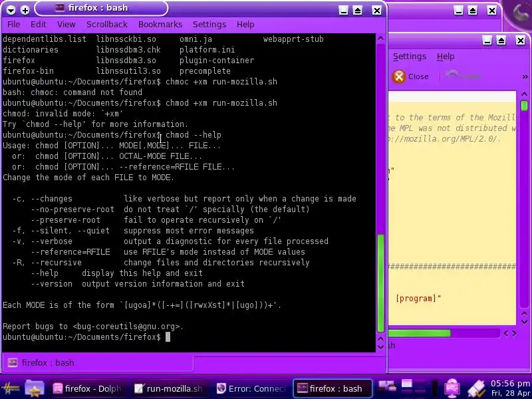The width and height of the screenshot is (532, 399).
Task: Minimize the editor window
Action: [487, 41]
